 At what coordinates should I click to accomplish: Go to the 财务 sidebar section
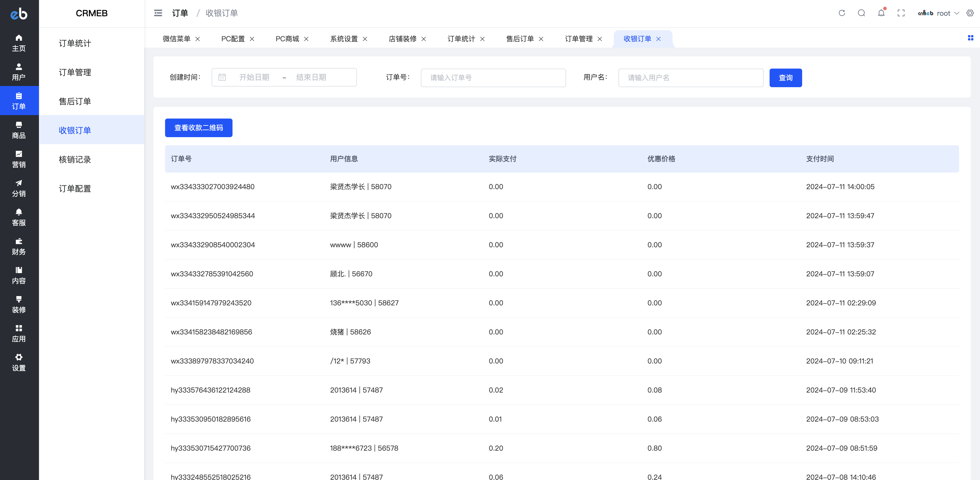click(19, 246)
